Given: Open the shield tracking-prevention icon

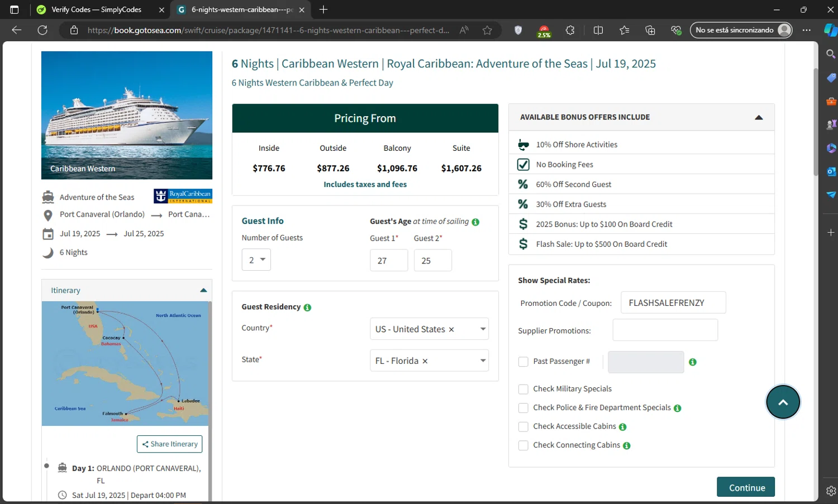Looking at the screenshot, I should [518, 30].
